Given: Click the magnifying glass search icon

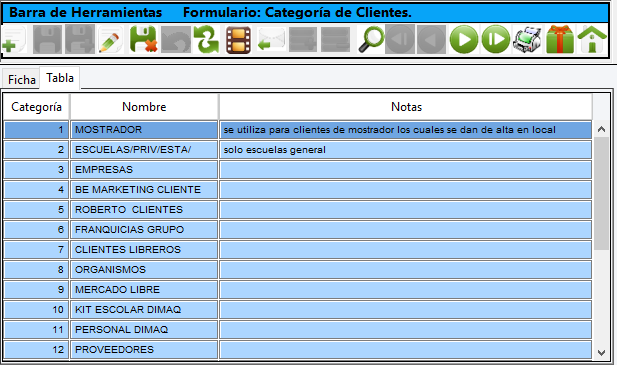Looking at the screenshot, I should coord(371,39).
